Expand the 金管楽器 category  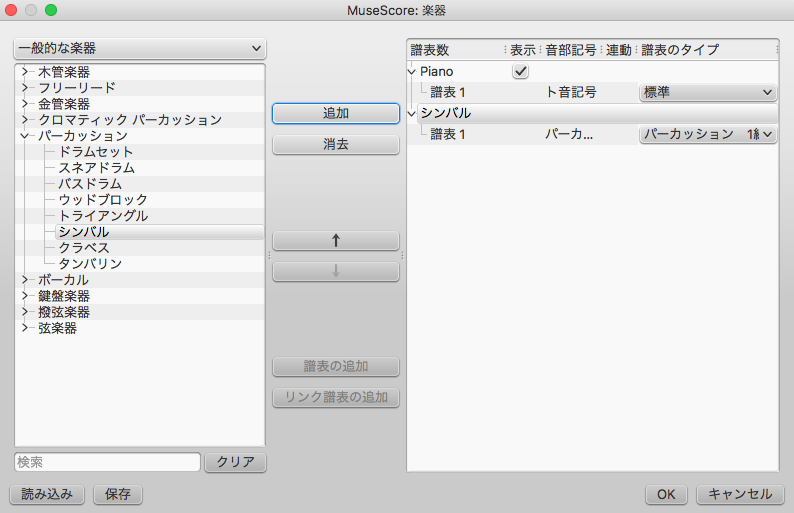coord(24,104)
